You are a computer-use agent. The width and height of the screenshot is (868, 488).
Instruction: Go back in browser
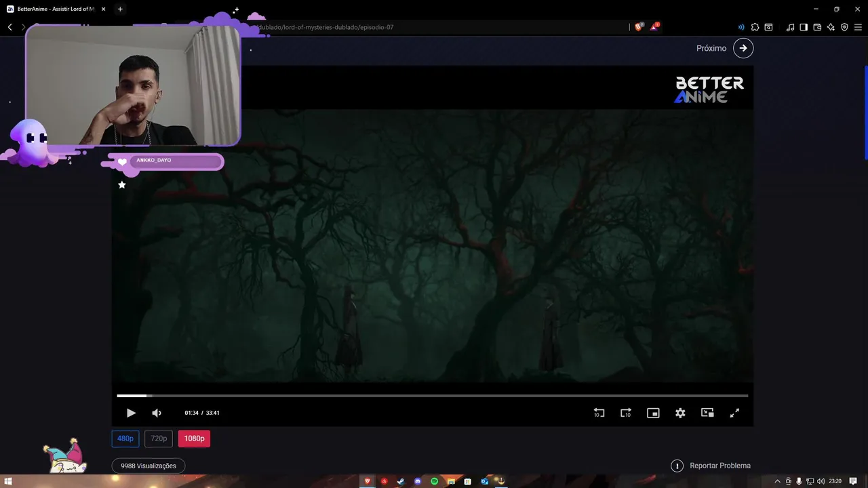pyautogui.click(x=10, y=27)
